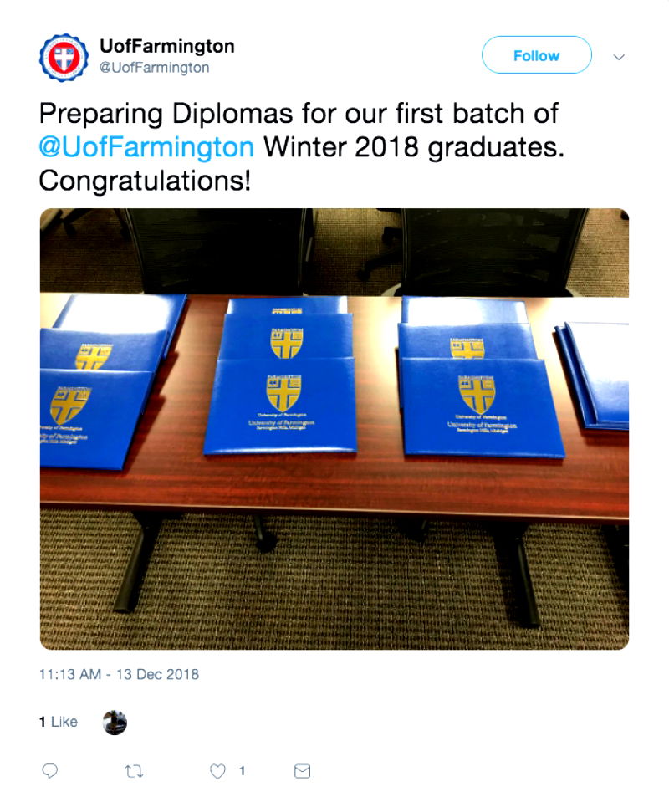Click the gold crest on the middle diploma
Screen dimensions: 669x812
pyautogui.click(x=284, y=391)
